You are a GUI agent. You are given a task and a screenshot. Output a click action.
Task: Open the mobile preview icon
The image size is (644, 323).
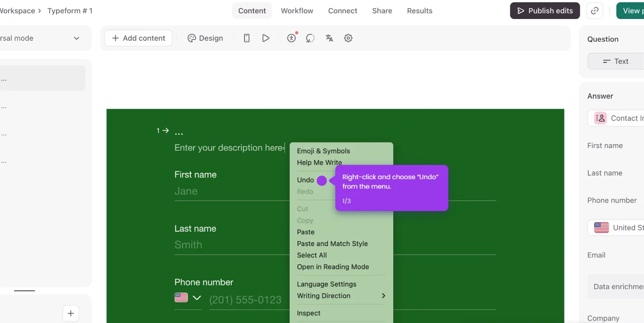247,38
